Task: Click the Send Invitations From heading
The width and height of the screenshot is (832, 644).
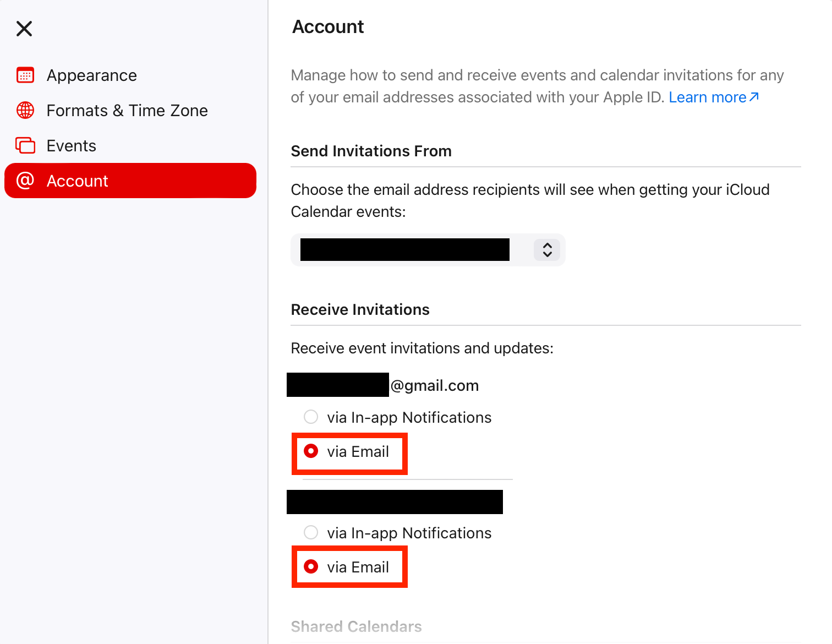Action: pos(371,151)
